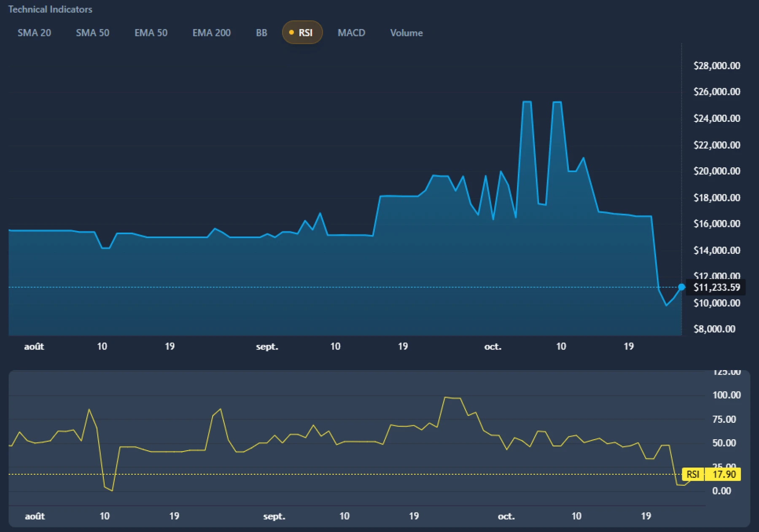Switch on the MACD indicator
The width and height of the screenshot is (759, 532).
[x=351, y=33]
